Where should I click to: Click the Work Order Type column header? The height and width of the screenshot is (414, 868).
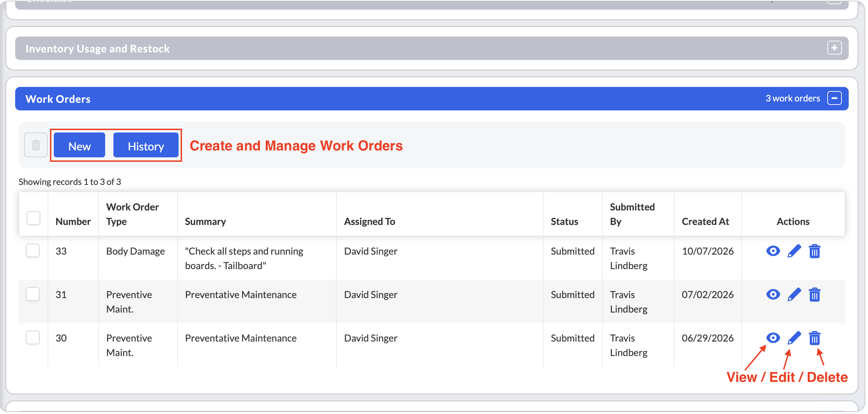click(132, 214)
